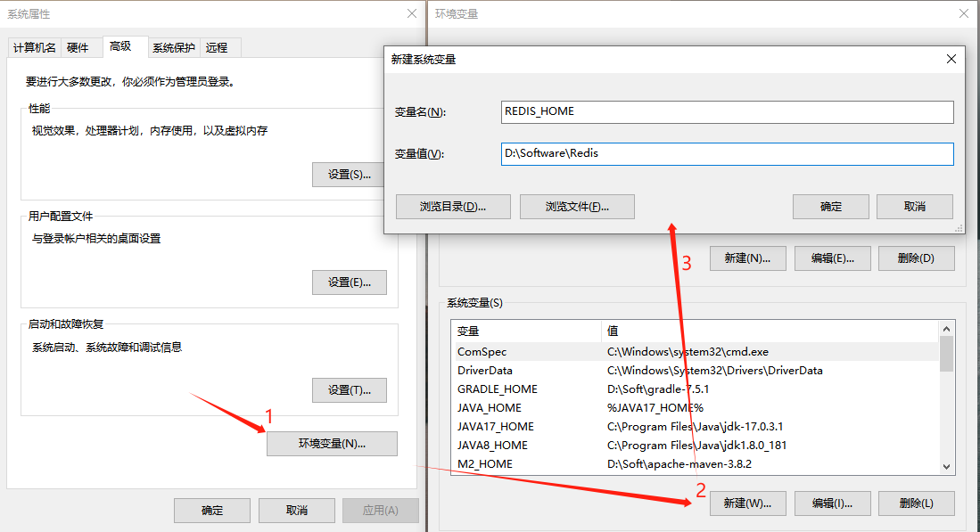
Task: Click the system variables list scroll-down arrow
Action: click(x=946, y=466)
